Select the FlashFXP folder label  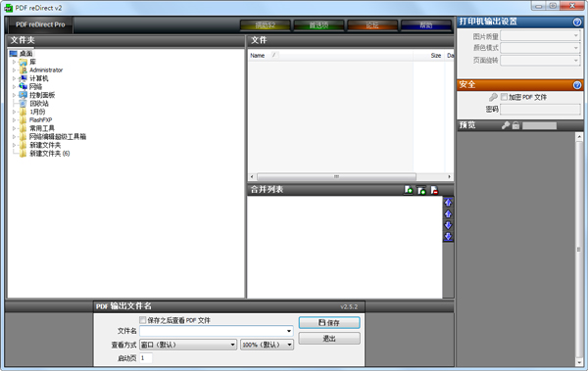(40, 120)
